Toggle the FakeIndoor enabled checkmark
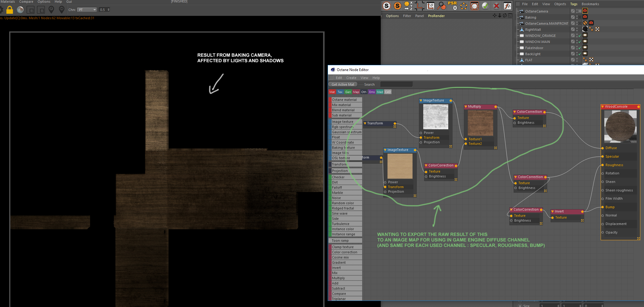The width and height of the screenshot is (644, 307). [580, 48]
